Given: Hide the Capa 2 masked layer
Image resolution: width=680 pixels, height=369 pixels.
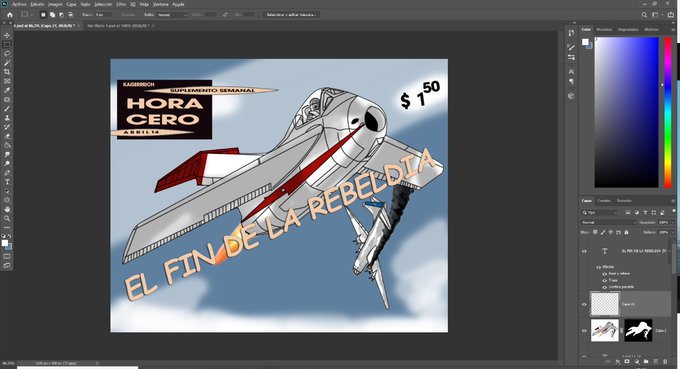Looking at the screenshot, I should click(x=584, y=331).
